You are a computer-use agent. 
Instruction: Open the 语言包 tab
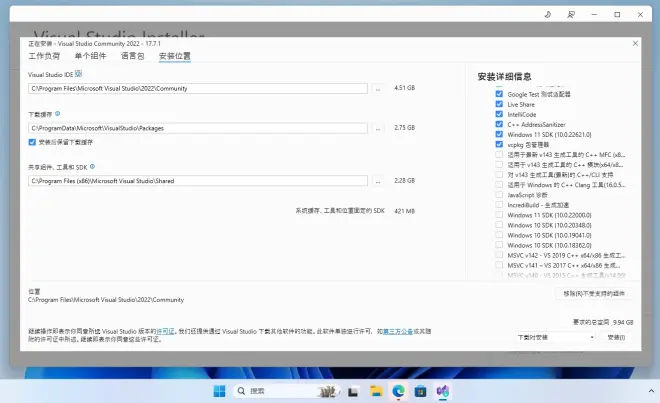click(x=133, y=56)
